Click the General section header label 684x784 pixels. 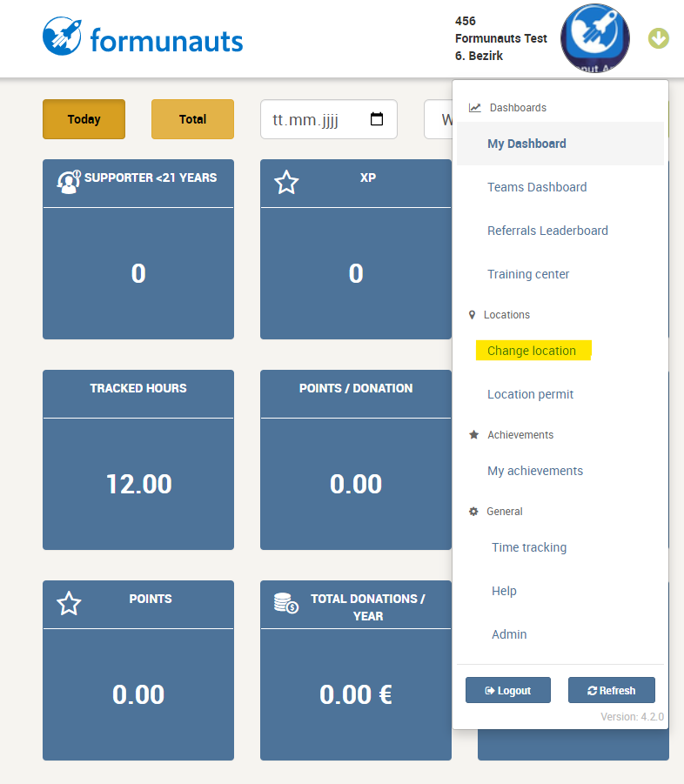point(505,511)
